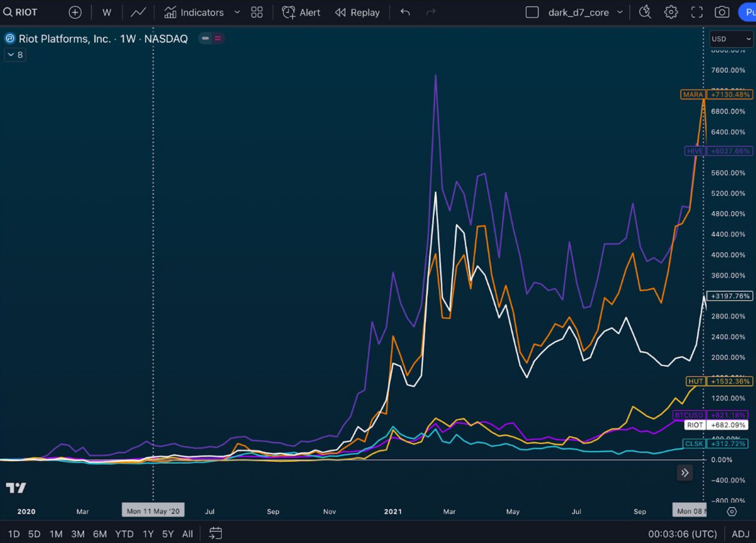Click the compare/add symbol plus icon
The height and width of the screenshot is (543, 756).
75,12
